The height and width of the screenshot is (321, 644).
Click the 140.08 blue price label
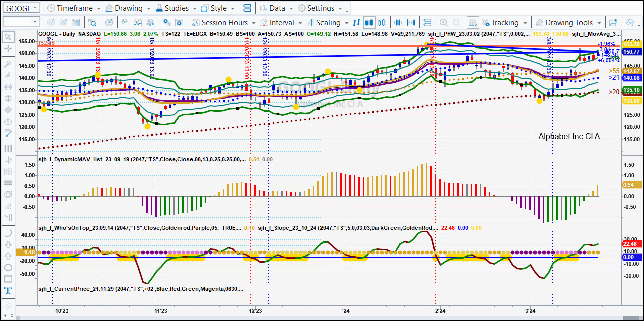click(x=632, y=78)
